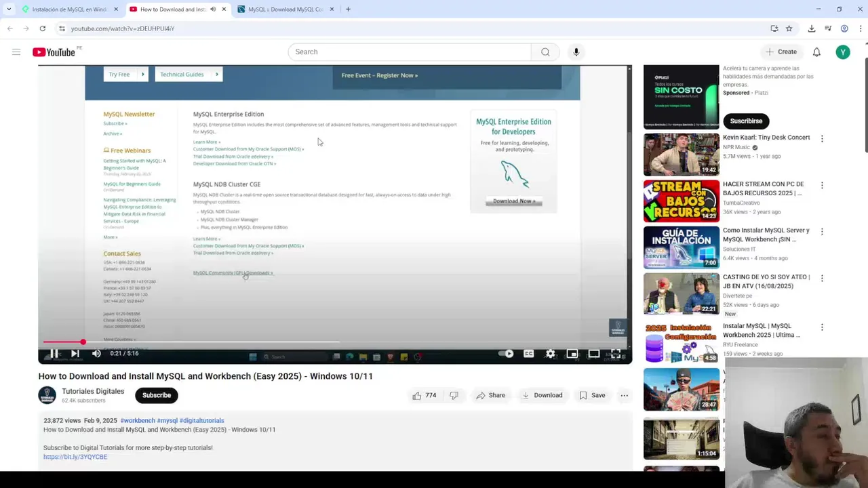This screenshot has width=868, height=488.
Task: Open the Y account avatar menu
Action: (x=843, y=52)
